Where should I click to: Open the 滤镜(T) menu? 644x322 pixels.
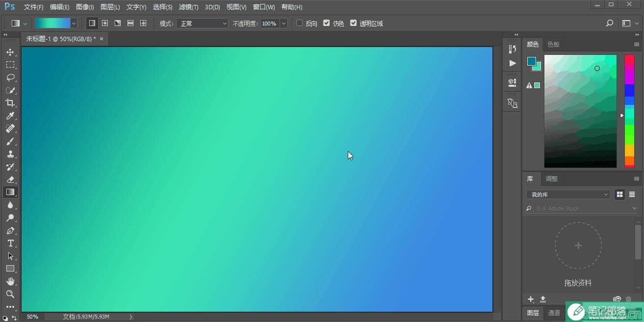point(189,7)
